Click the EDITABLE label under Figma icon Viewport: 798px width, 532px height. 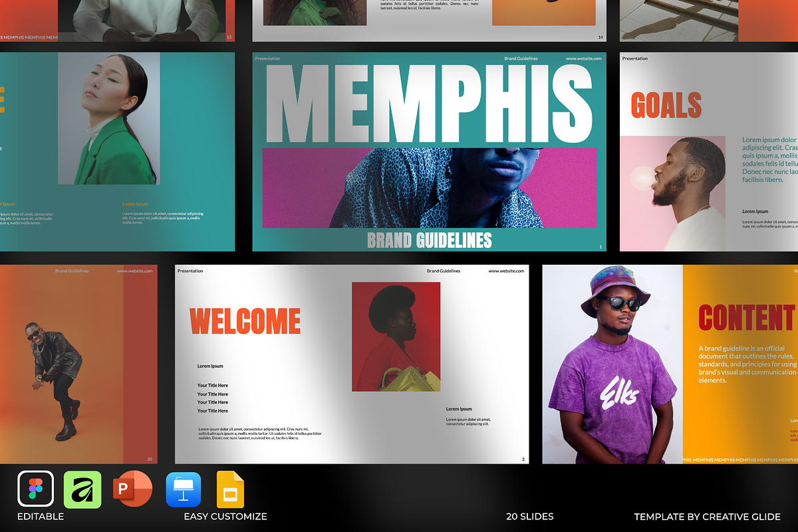41,517
